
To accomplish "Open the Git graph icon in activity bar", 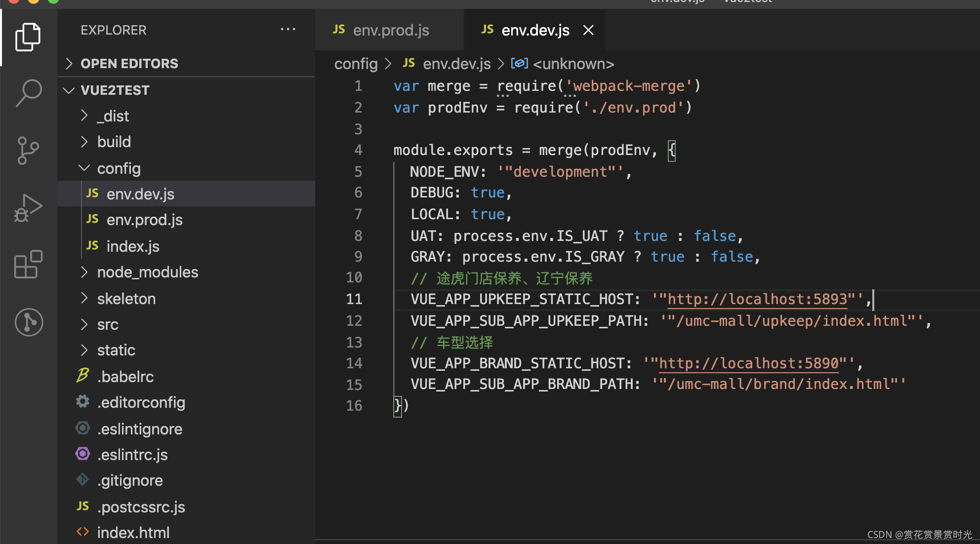I will pos(28,322).
